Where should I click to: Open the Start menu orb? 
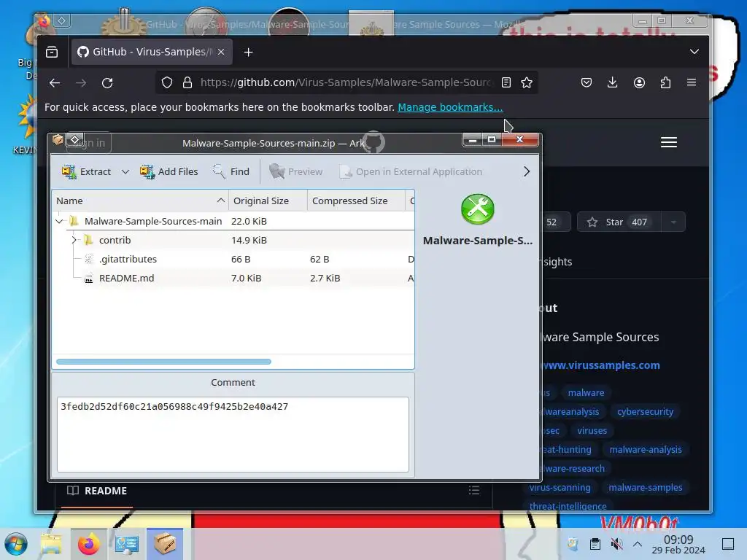click(16, 544)
